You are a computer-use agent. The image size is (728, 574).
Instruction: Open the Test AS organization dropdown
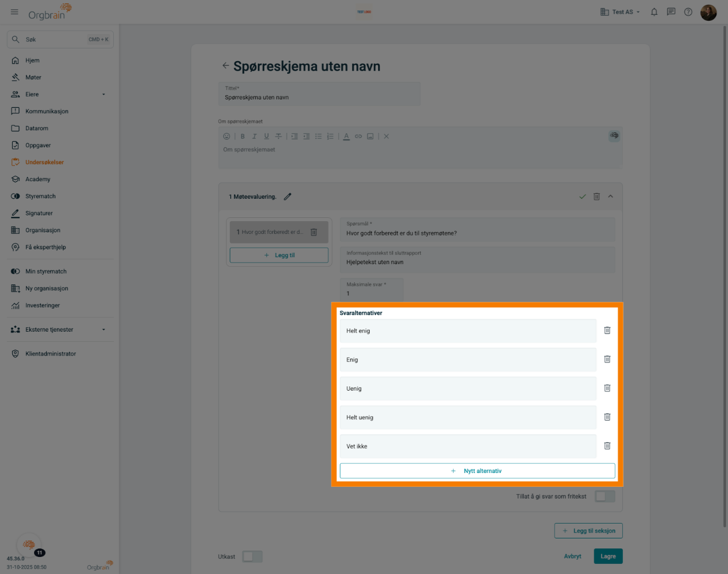pyautogui.click(x=620, y=12)
